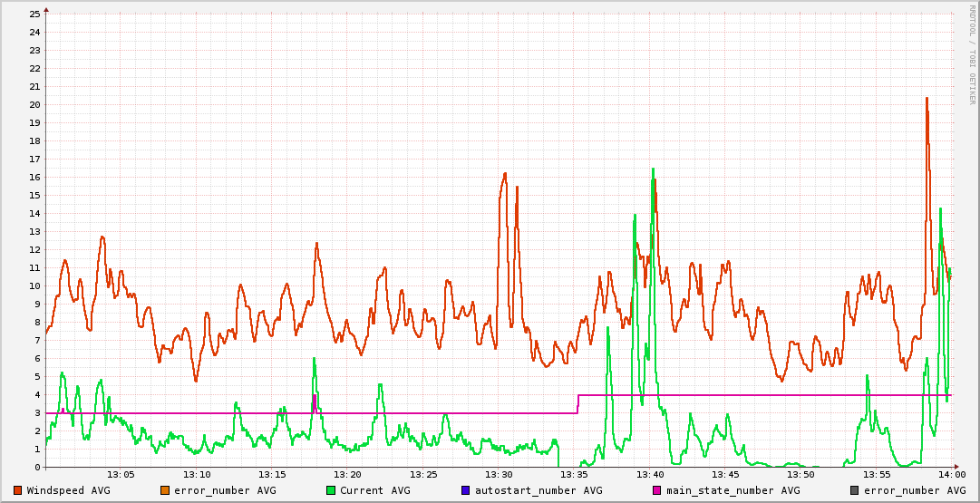This screenshot has height=503, width=980.
Task: Select the blue autostart_number legend swatch
Action: click(x=466, y=490)
